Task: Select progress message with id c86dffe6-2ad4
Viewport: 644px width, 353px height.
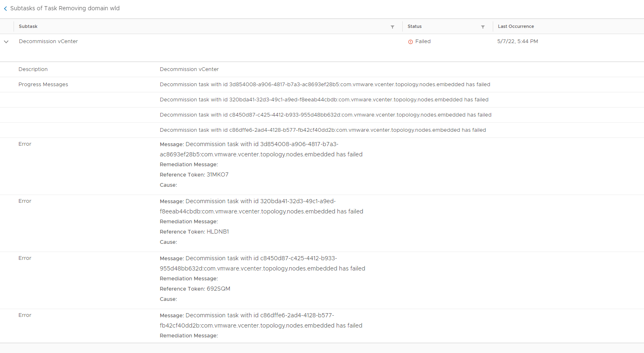Action: [x=323, y=130]
